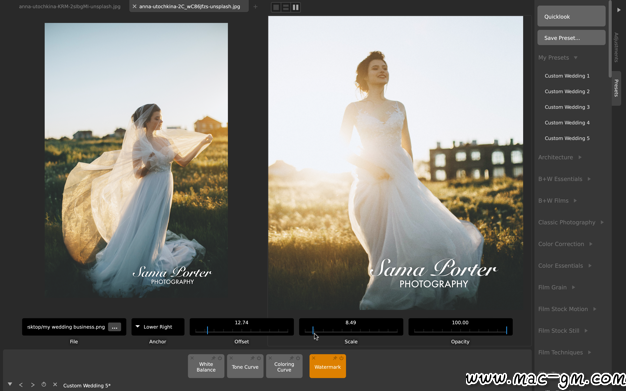
Task: Go to next state with right arrow
Action: [33, 385]
